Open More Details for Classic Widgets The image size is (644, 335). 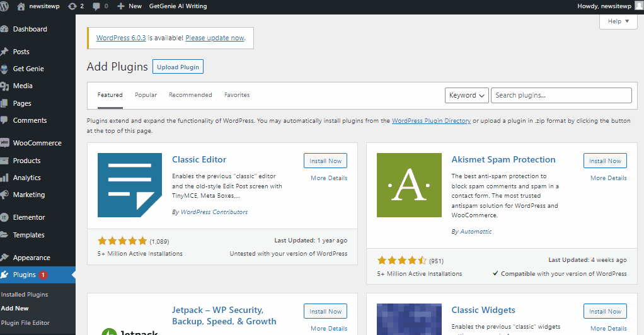pyautogui.click(x=609, y=329)
